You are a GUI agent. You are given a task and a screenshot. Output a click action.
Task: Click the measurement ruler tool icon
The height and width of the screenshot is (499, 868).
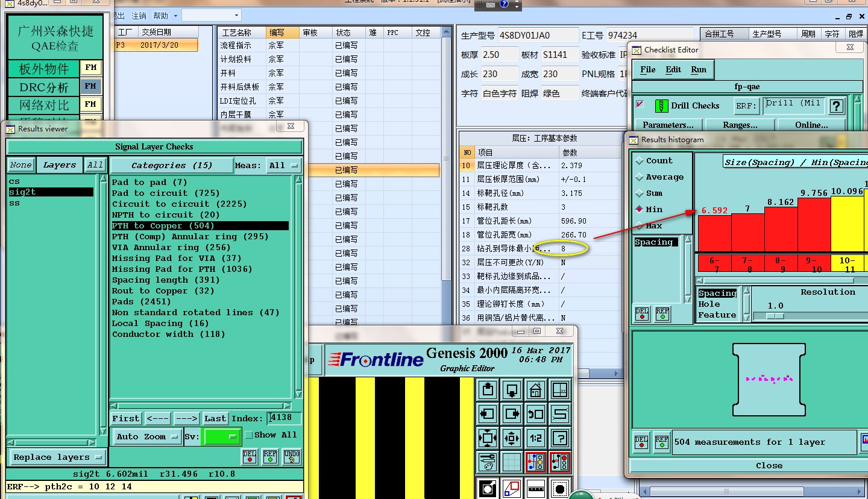[x=536, y=489]
